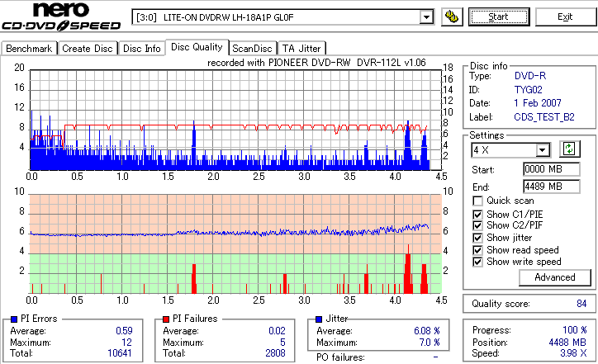Click the blue PI Errors legend square
This screenshot has width=598, height=364.
pos(14,319)
